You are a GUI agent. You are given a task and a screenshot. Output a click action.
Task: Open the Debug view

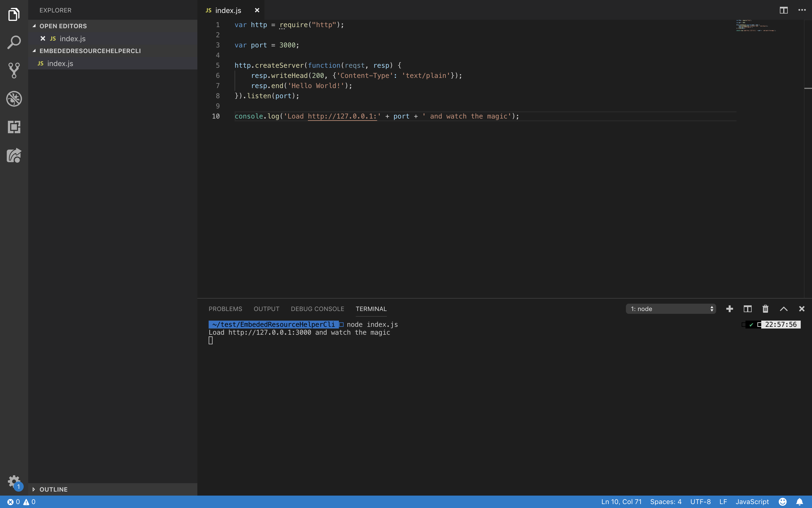14,99
